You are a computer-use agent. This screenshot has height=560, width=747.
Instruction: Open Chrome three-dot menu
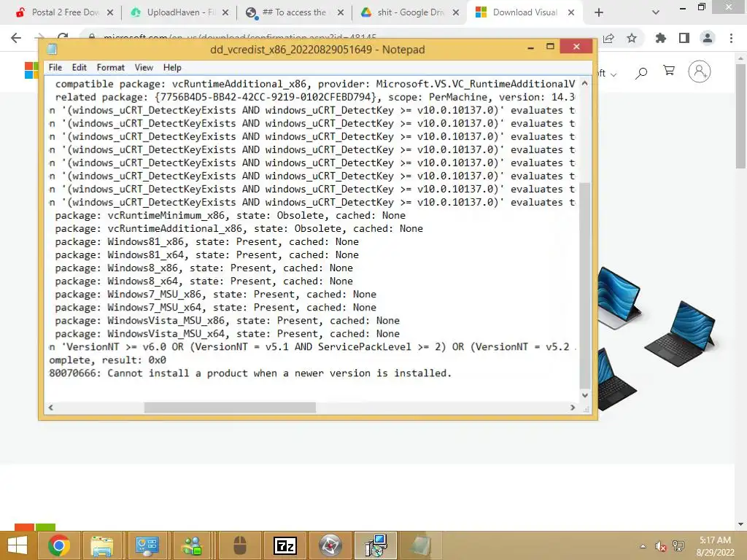[x=731, y=38]
